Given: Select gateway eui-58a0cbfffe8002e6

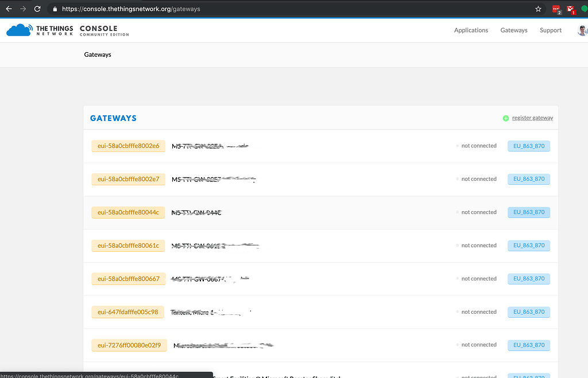Looking at the screenshot, I should pyautogui.click(x=129, y=146).
